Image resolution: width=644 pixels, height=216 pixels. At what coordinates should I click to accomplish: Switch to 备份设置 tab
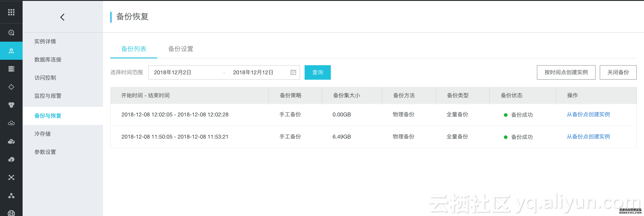181,49
